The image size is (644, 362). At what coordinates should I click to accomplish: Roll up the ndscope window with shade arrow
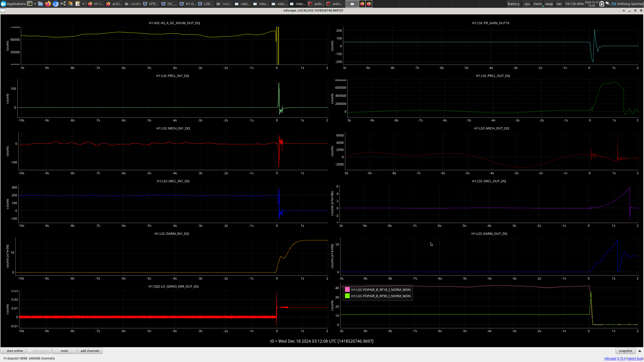(624, 11)
